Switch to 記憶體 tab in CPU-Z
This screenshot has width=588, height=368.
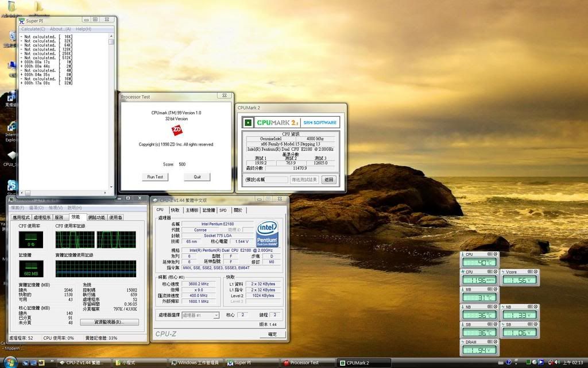(x=209, y=210)
